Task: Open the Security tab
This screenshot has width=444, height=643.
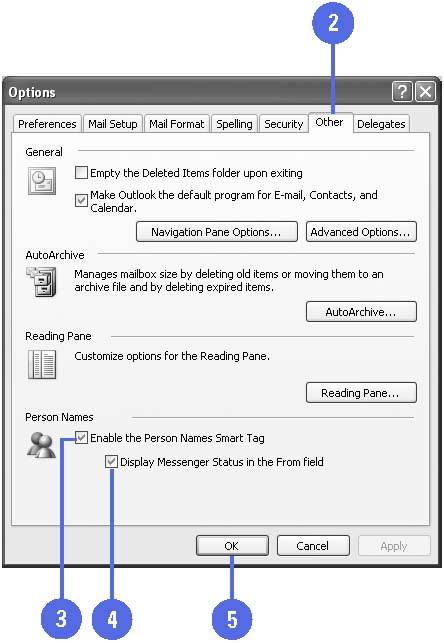Action: [x=283, y=124]
